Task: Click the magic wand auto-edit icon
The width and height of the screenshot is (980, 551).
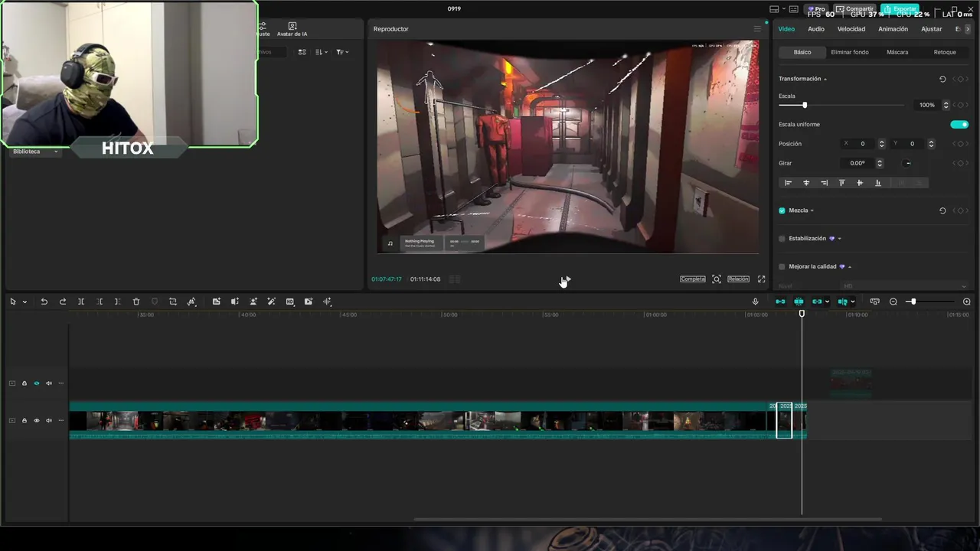Action: click(271, 302)
